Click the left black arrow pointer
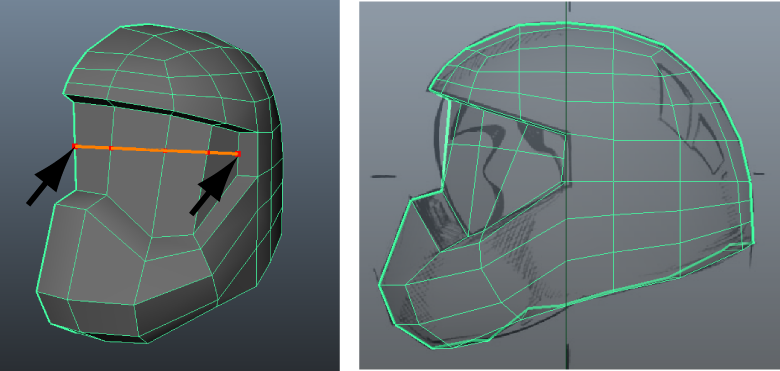 49,177
